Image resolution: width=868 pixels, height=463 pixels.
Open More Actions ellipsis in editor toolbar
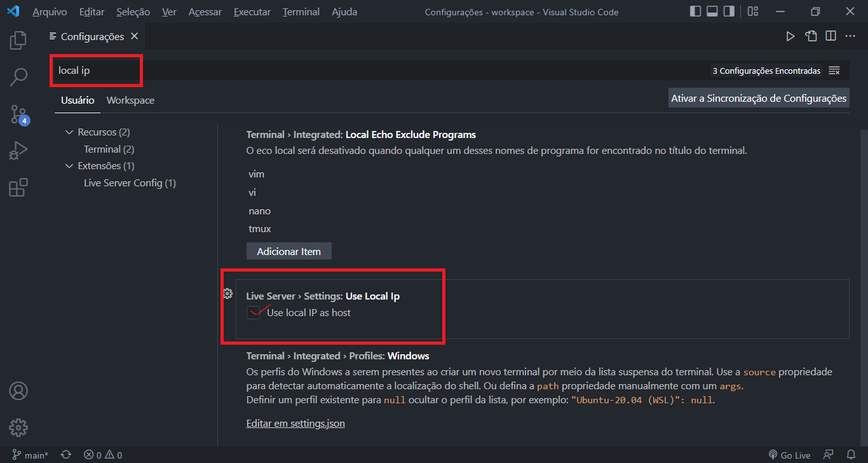(850, 36)
